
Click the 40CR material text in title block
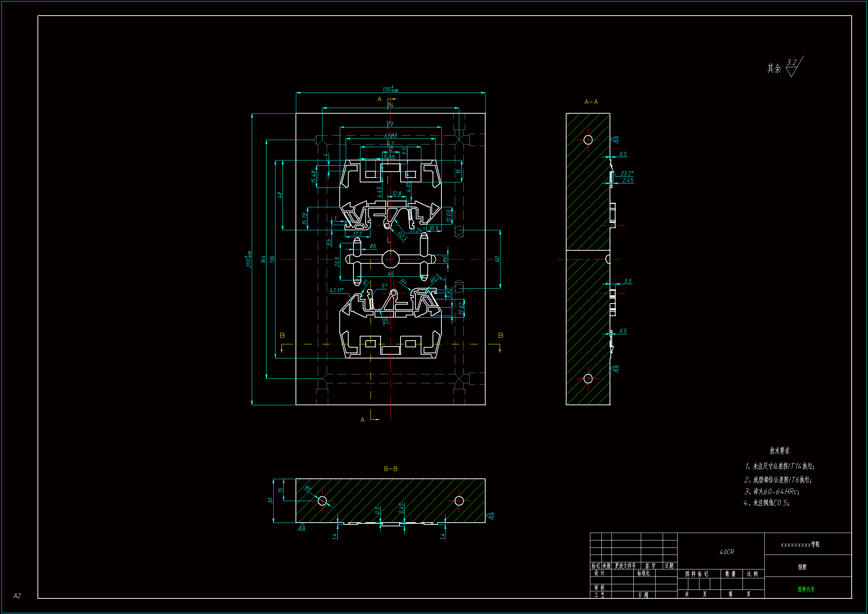tap(726, 552)
